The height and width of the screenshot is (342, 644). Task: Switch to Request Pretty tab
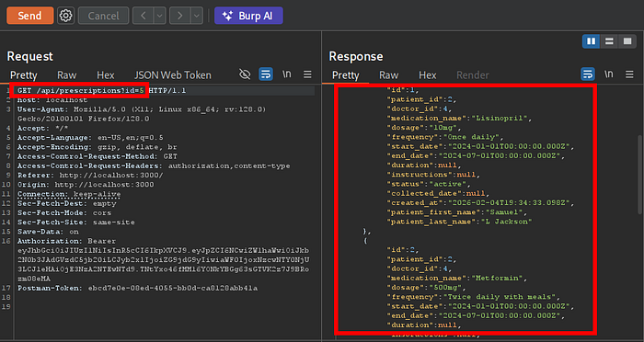(23, 75)
